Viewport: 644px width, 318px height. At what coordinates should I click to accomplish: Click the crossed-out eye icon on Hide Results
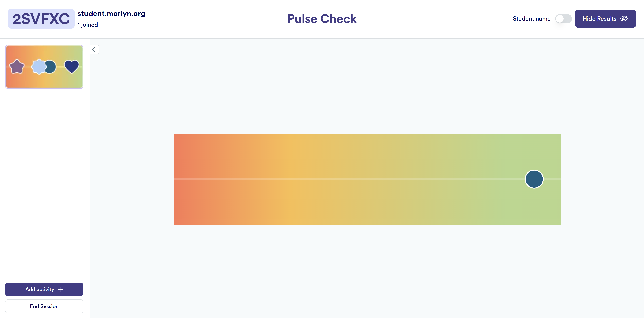[x=624, y=19]
